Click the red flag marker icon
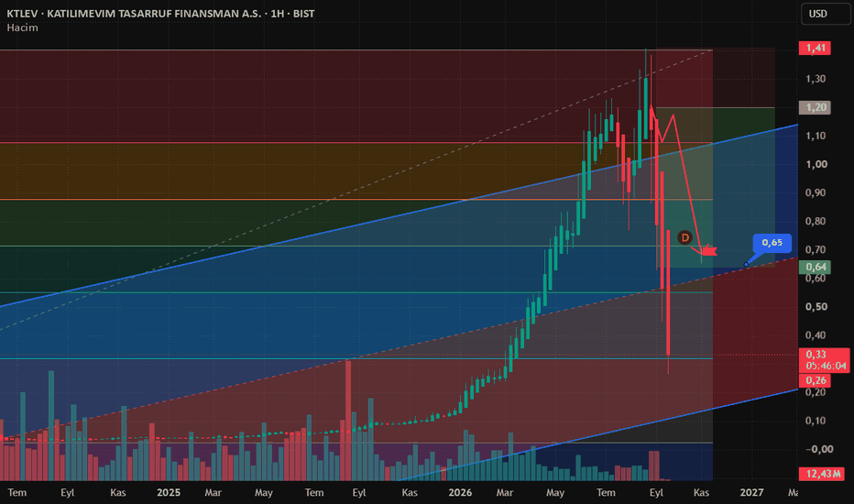854x504 pixels. click(708, 251)
